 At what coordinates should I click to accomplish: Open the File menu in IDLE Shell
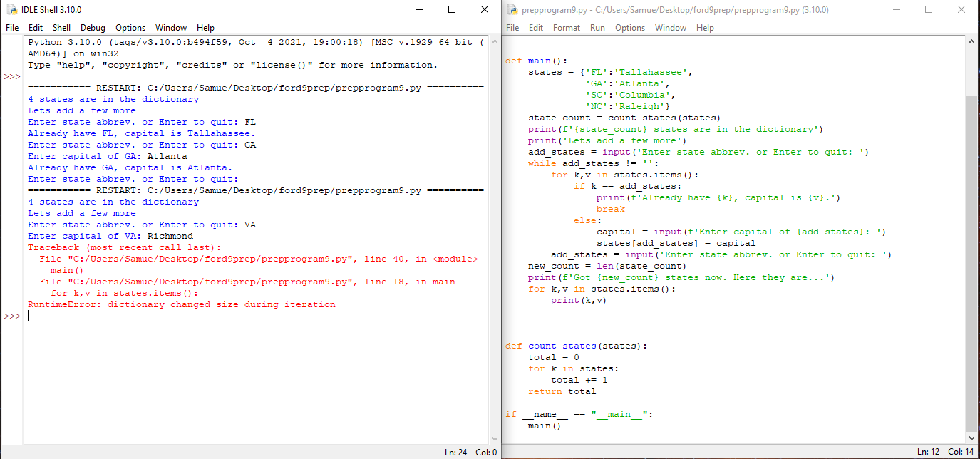(11, 28)
